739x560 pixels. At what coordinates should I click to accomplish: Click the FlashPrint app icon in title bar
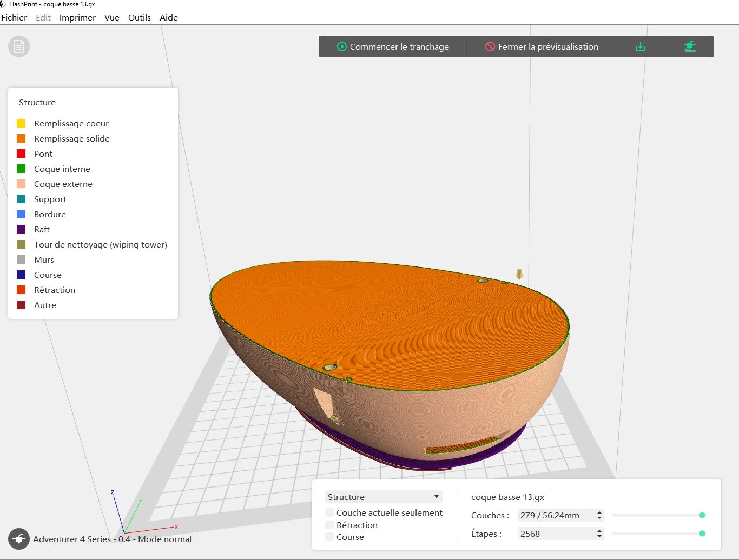pos(3,4)
